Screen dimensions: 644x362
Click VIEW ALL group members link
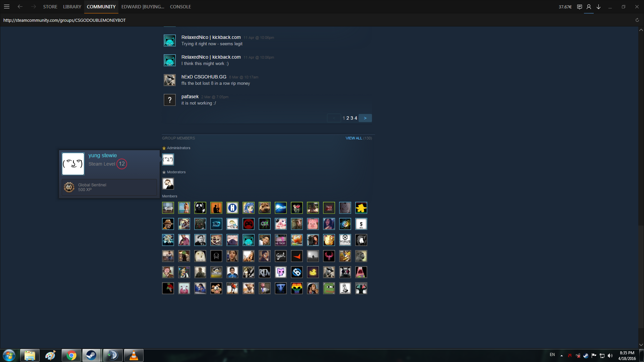tap(354, 138)
